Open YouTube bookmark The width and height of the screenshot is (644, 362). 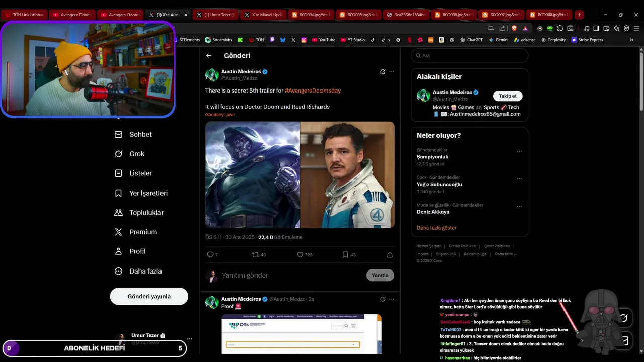click(x=324, y=40)
